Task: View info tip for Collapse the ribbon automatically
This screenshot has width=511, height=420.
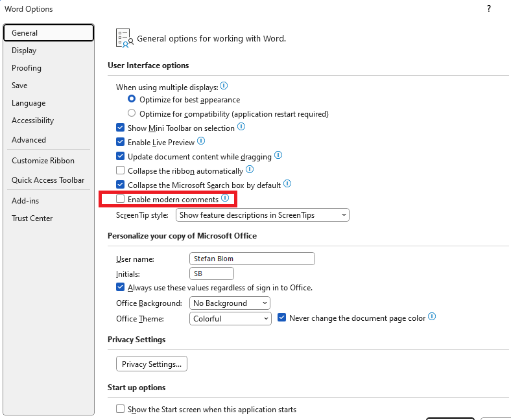Action: (x=250, y=169)
